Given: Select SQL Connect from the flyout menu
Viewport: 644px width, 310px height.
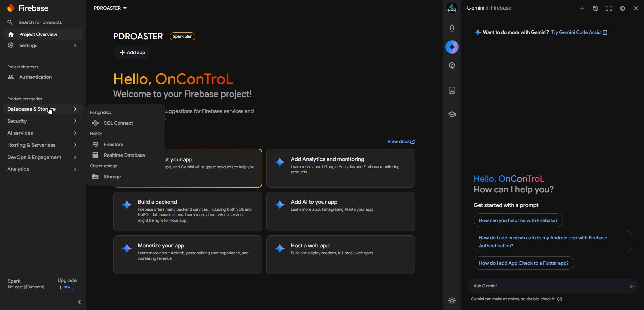Looking at the screenshot, I should click(x=126, y=123).
